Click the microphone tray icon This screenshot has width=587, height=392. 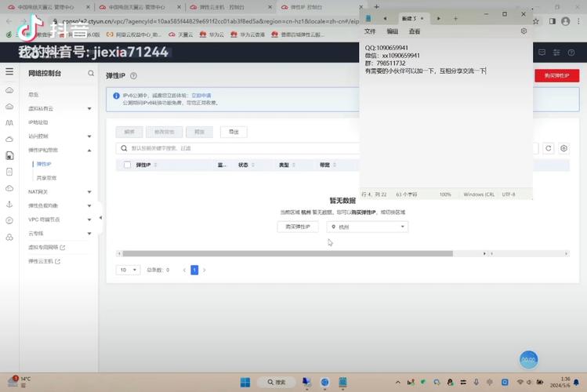point(476,382)
